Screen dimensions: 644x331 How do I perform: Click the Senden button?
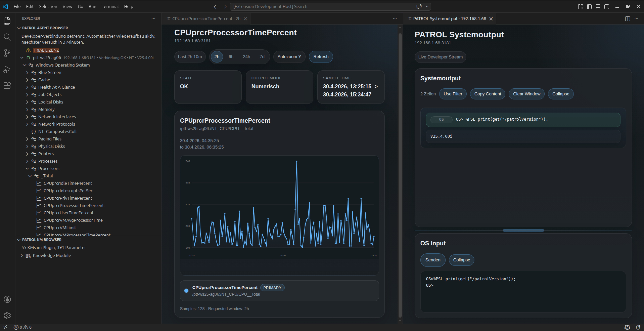433,260
